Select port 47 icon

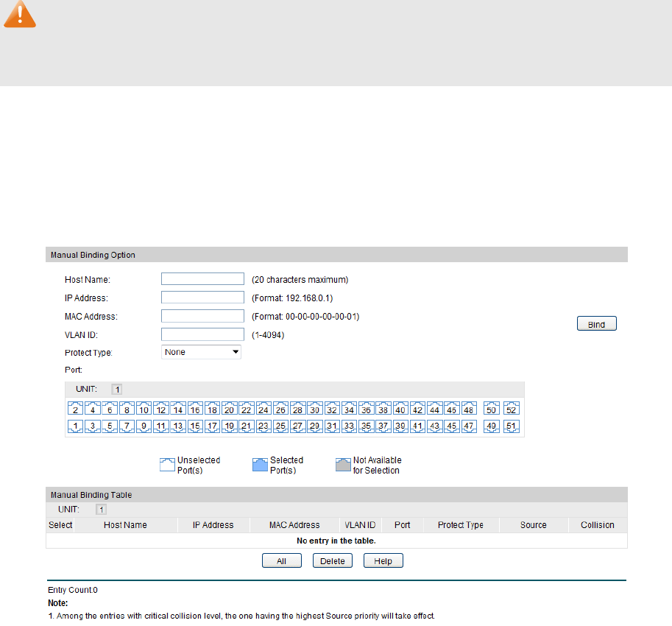tap(469, 426)
